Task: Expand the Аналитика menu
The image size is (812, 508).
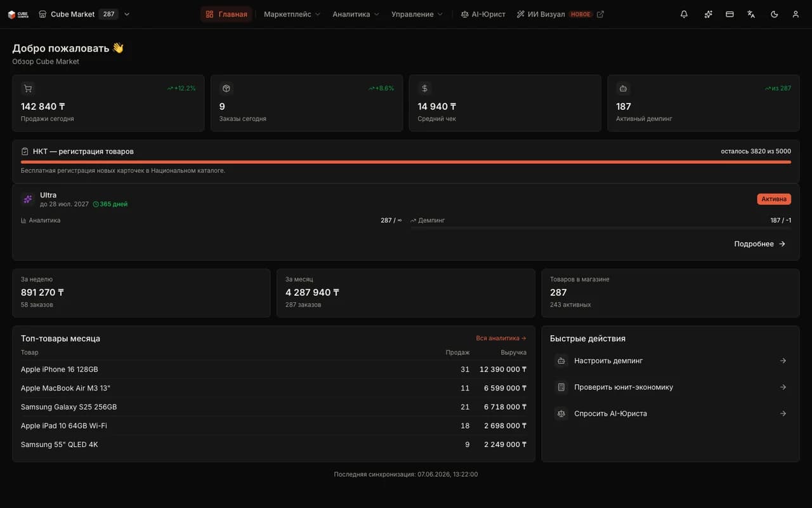Action: click(356, 14)
